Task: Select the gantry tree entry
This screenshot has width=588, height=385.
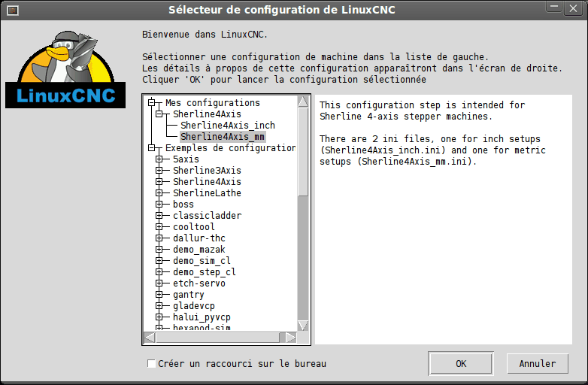Action: point(189,294)
